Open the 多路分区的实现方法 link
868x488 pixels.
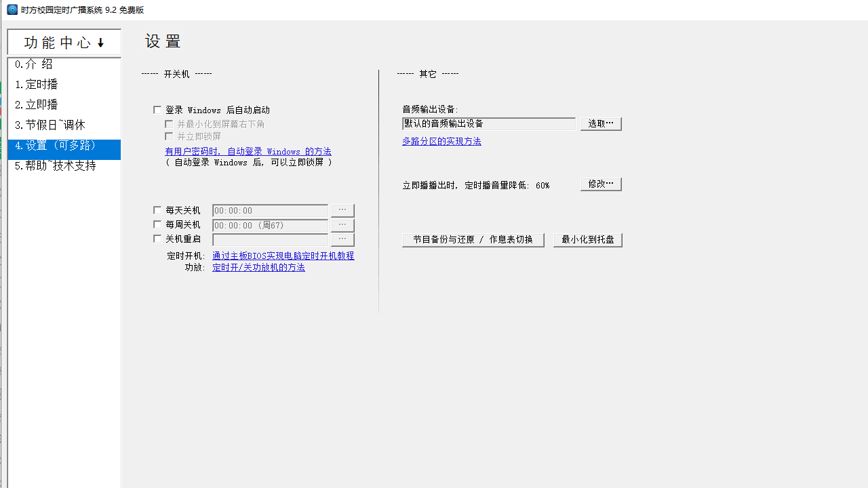(x=441, y=141)
